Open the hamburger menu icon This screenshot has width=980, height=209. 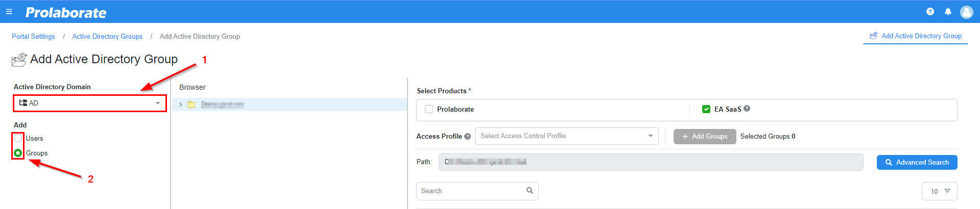9,12
